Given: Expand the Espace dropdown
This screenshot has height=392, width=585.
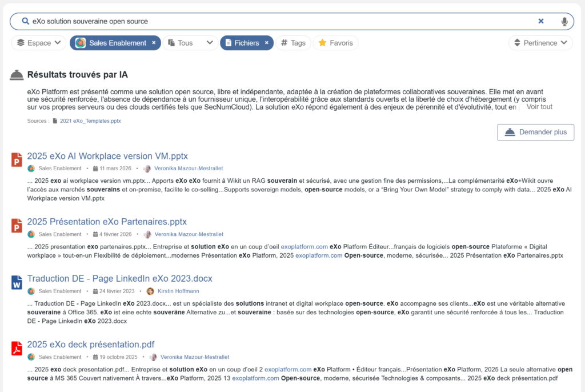Looking at the screenshot, I should tap(39, 43).
